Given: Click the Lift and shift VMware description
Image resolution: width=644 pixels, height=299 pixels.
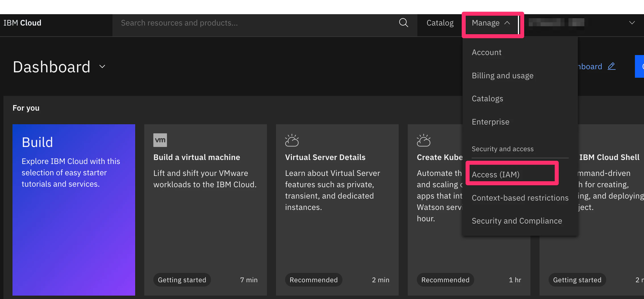Looking at the screenshot, I should [205, 179].
